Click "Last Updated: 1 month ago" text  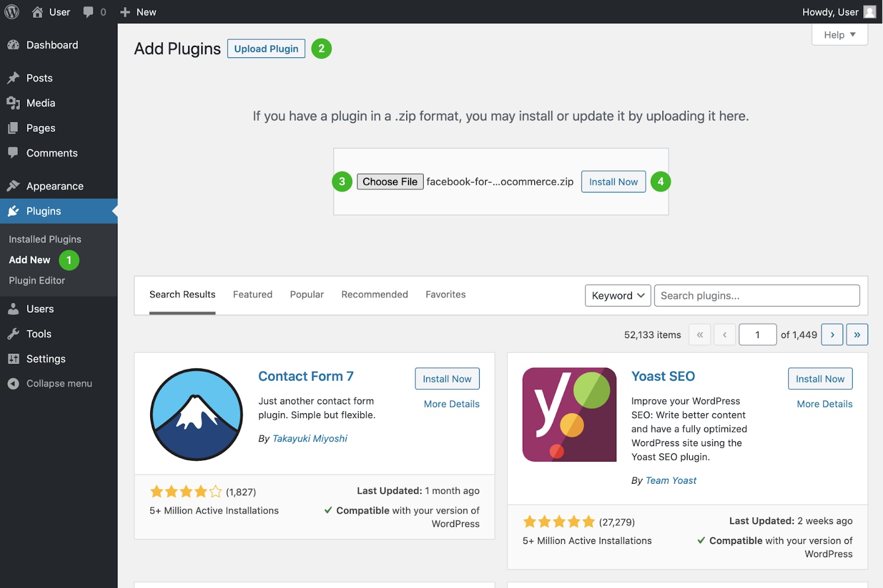click(x=418, y=491)
